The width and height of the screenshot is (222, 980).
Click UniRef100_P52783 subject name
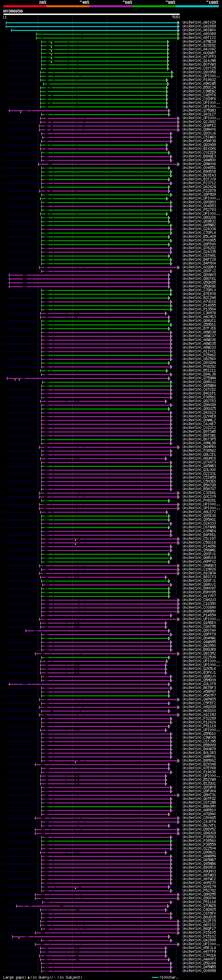point(199,210)
